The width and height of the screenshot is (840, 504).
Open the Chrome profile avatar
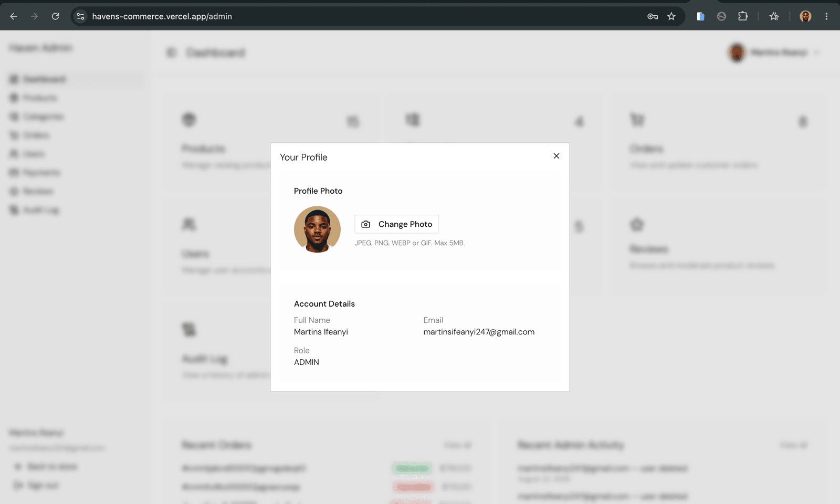[x=805, y=16]
